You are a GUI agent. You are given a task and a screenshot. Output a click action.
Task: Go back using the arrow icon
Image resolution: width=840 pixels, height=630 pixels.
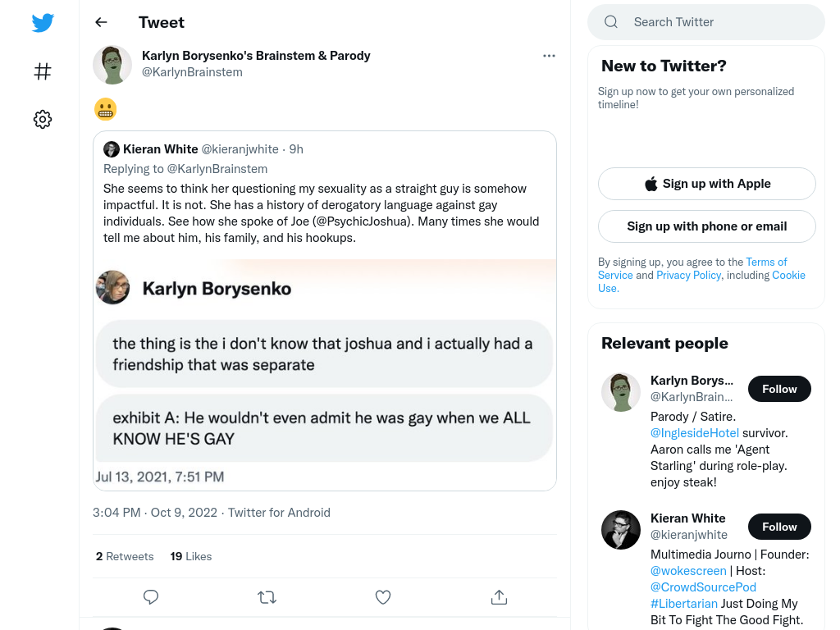click(101, 22)
